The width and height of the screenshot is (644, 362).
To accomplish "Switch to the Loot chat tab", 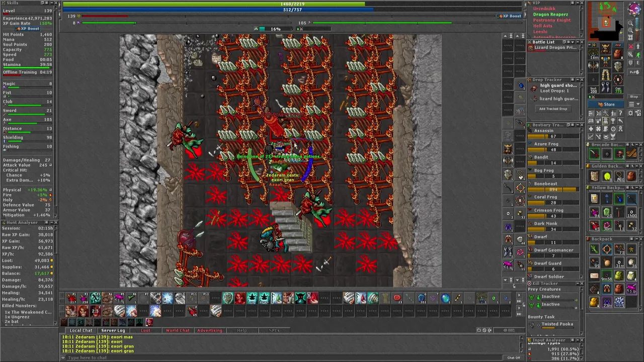I will (145, 330).
